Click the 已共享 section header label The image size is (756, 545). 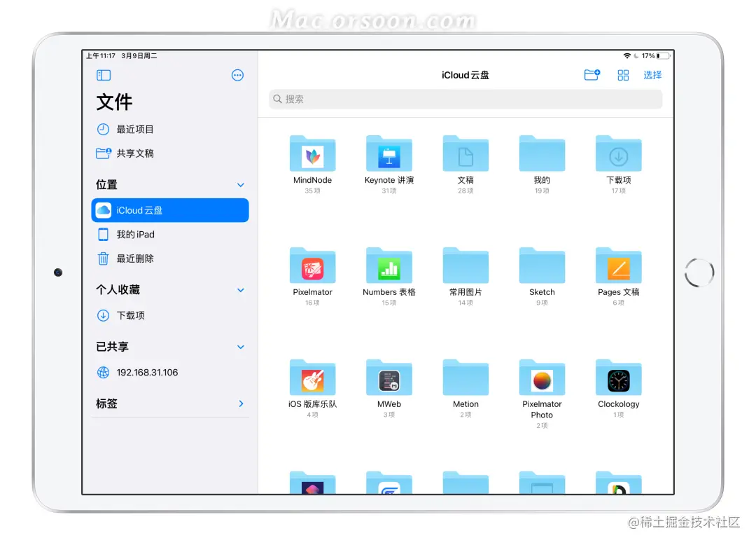click(112, 347)
